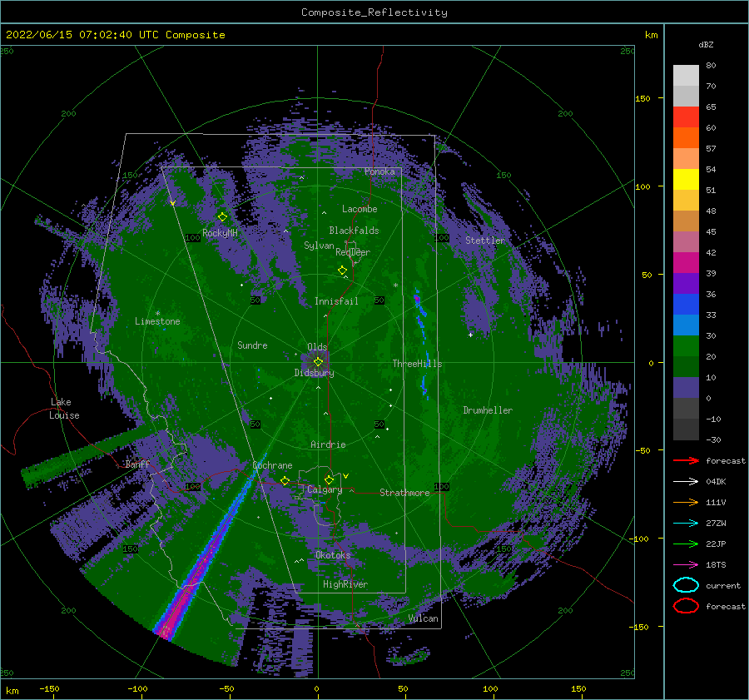Click the Airdrie town label

[328, 444]
